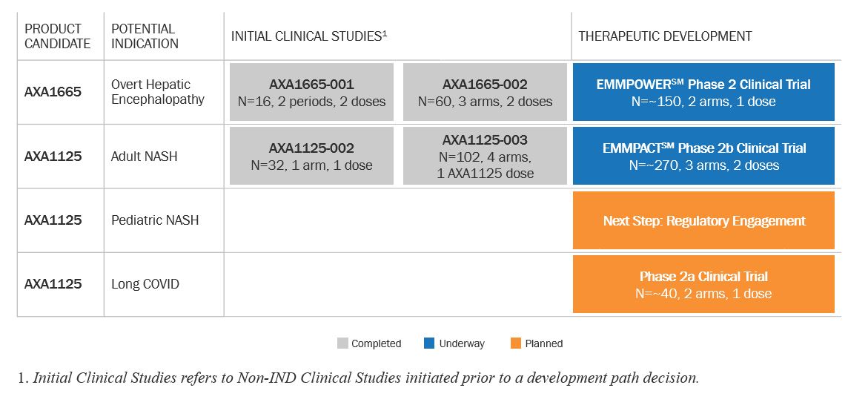868x408 pixels.
Task: Select the AXA1665 product candidate cell
Action: [x=53, y=93]
